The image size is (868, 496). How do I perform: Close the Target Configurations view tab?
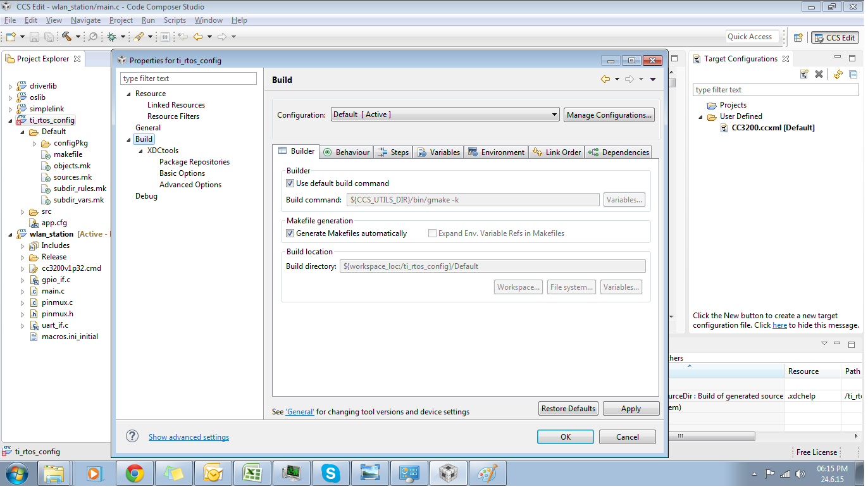[x=786, y=59]
